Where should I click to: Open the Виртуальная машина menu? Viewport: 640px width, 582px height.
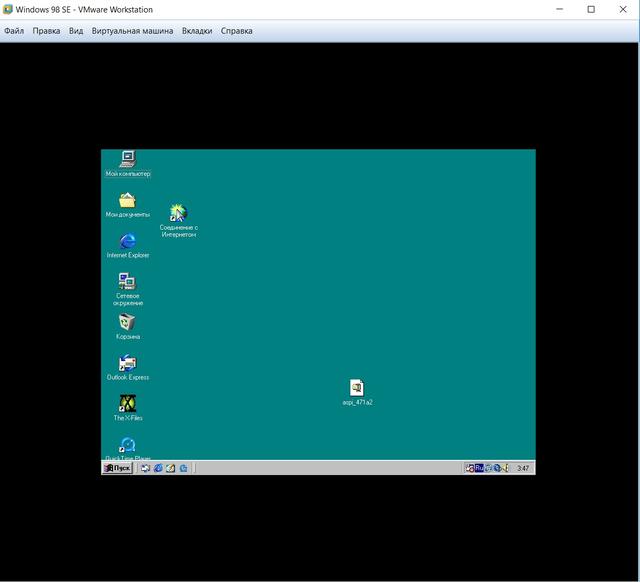132,31
